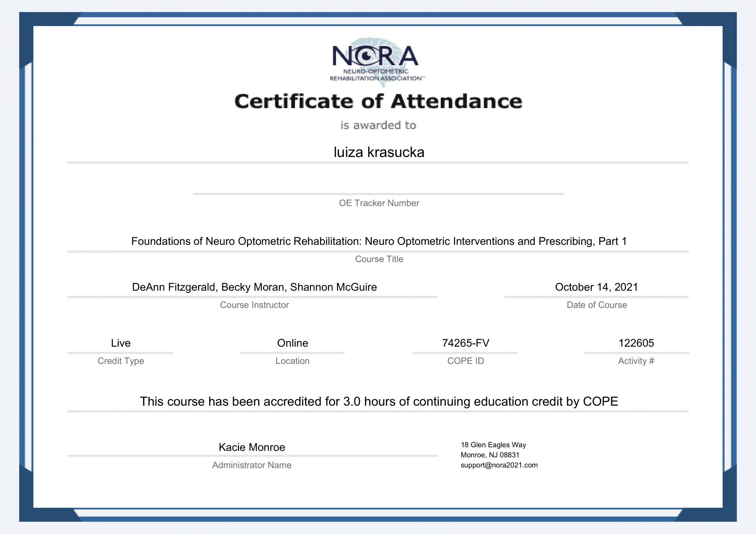The image size is (756, 534).
Task: Click the 3.0 hours accreditation statement
Action: pos(379,402)
